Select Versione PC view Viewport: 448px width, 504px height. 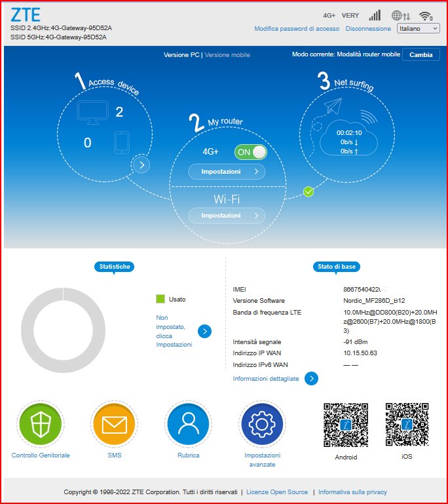click(x=181, y=55)
